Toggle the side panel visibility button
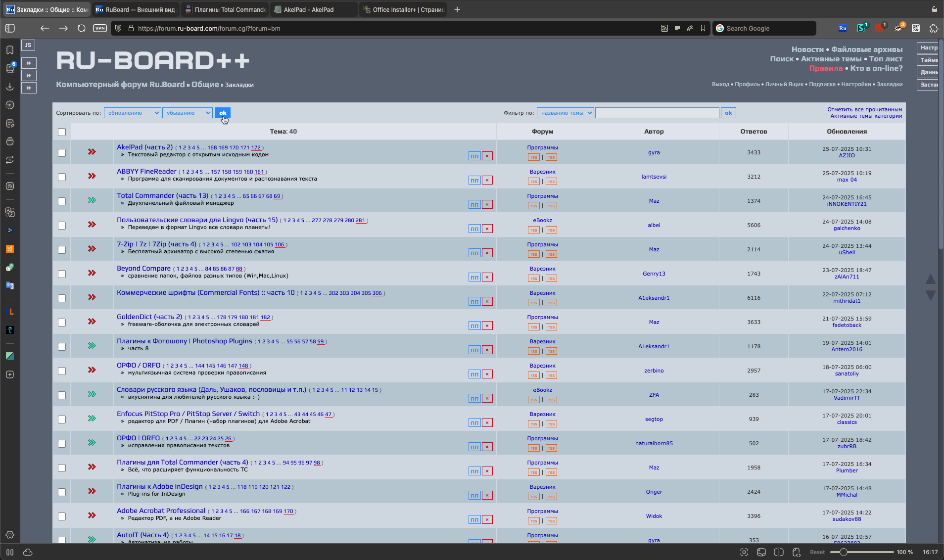Screen dimensions: 944x560 click(x=10, y=28)
